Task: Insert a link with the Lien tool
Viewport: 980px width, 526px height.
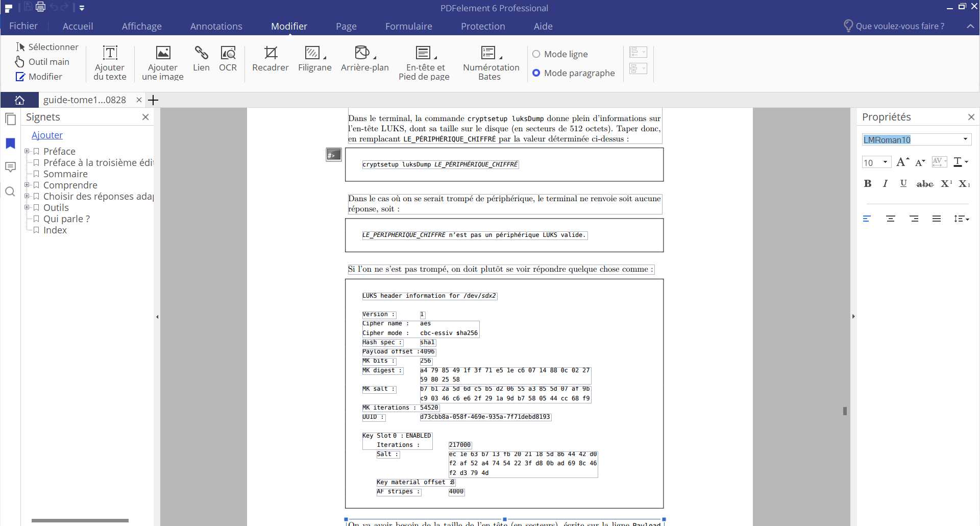Action: (201, 59)
